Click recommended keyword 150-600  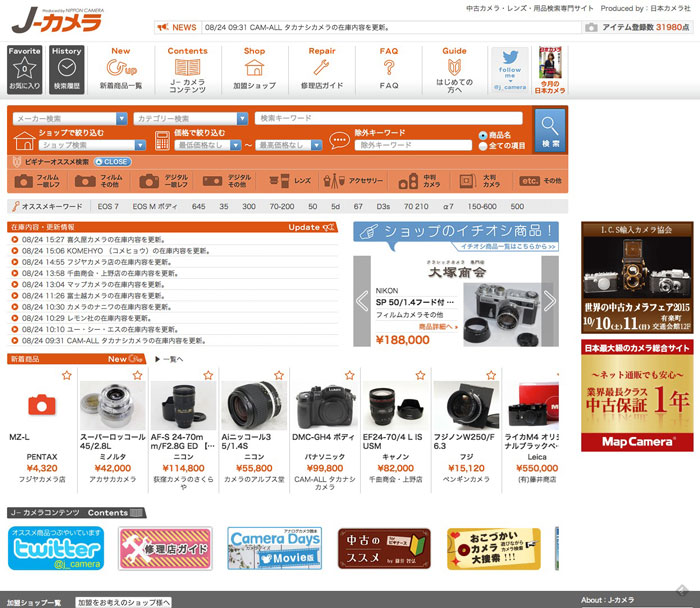click(x=482, y=207)
